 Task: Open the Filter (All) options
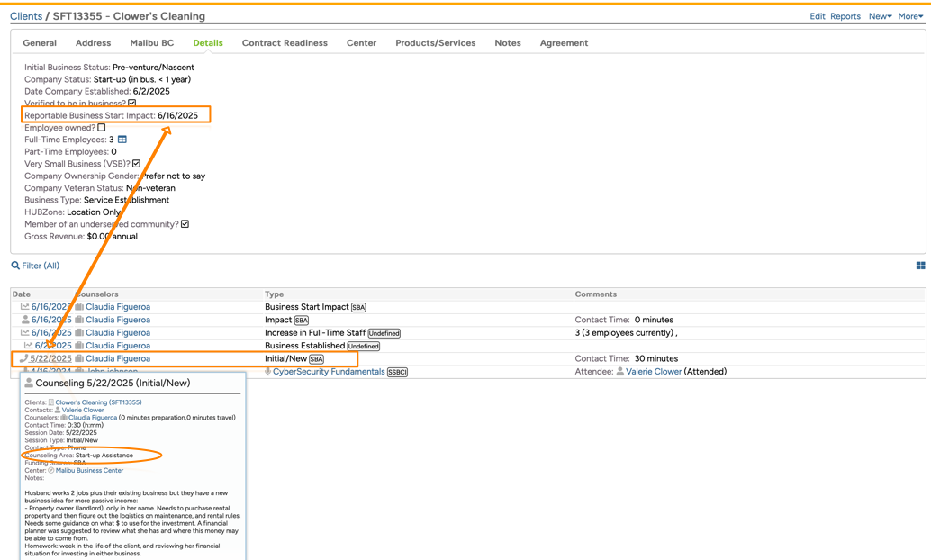pos(41,266)
